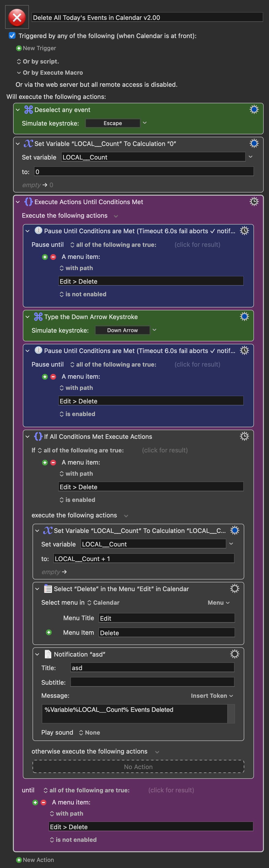Add condition in the until section
This screenshot has height=868, width=269.
[x=35, y=803]
